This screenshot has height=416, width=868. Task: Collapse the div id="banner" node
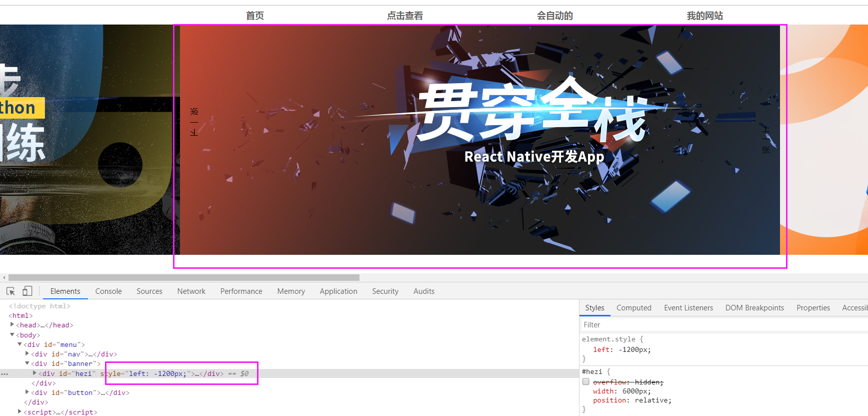tap(27, 363)
